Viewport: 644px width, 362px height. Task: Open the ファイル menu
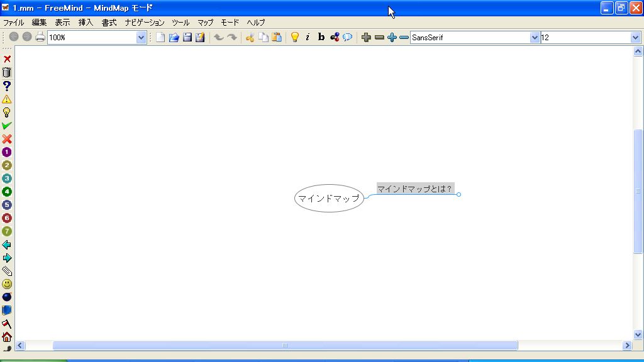pos(14,22)
